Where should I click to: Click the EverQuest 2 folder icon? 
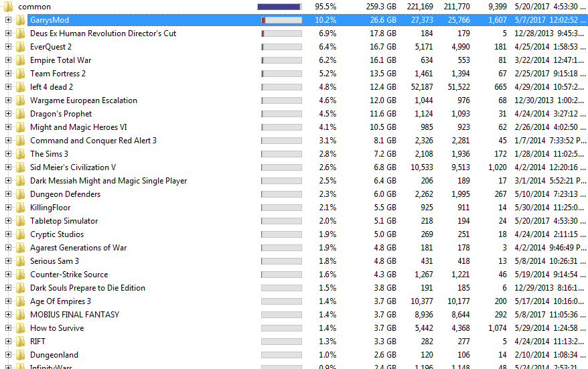[x=20, y=47]
